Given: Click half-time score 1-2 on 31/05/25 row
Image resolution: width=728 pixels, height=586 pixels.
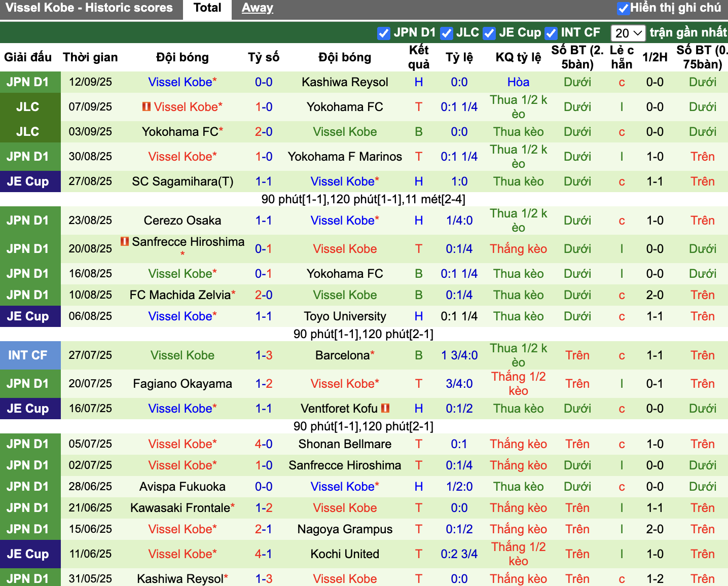Looking at the screenshot, I should click(x=654, y=579).
